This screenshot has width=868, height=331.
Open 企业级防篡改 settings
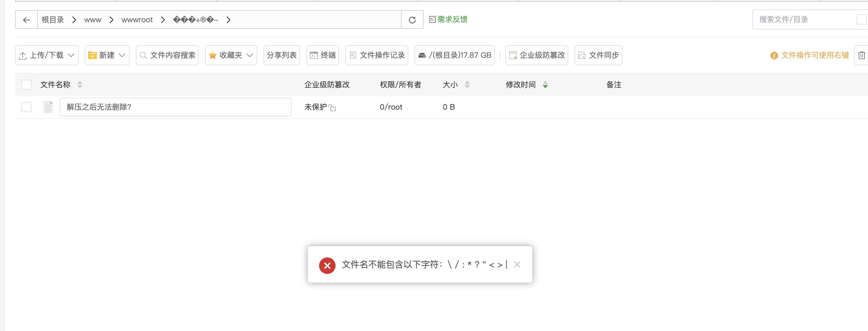[537, 55]
